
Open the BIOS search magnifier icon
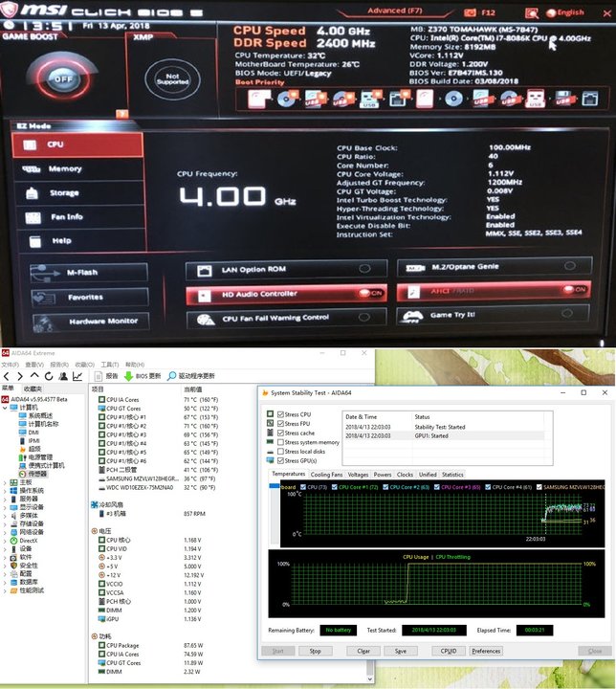pyautogui.click(x=532, y=13)
